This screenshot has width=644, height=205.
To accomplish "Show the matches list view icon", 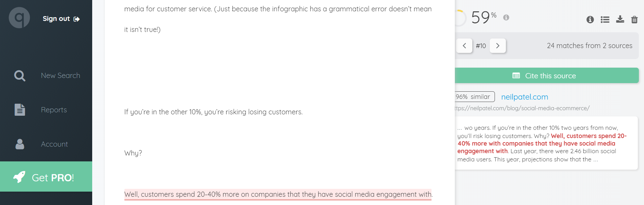I will pyautogui.click(x=605, y=20).
